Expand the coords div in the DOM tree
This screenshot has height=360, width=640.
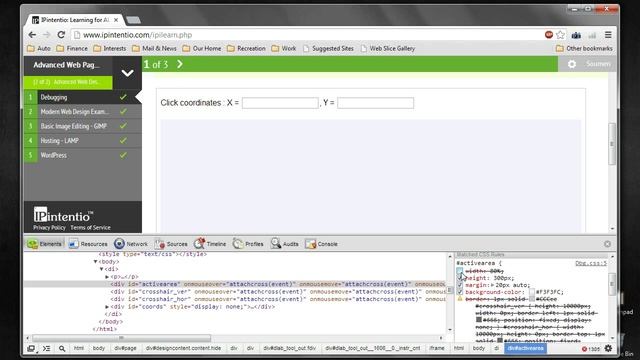(107, 307)
